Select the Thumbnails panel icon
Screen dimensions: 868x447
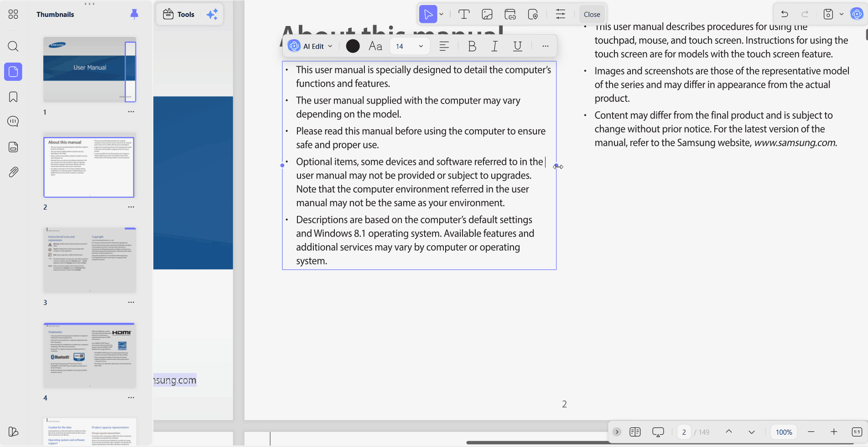click(x=13, y=72)
